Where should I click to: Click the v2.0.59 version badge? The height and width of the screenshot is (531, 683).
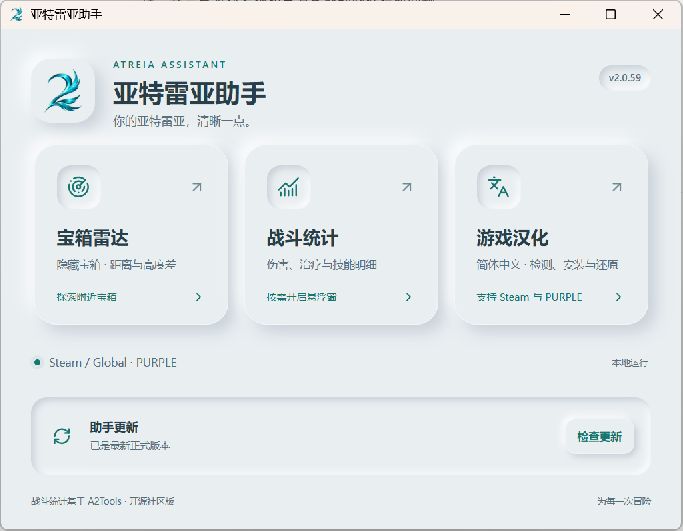[625, 78]
